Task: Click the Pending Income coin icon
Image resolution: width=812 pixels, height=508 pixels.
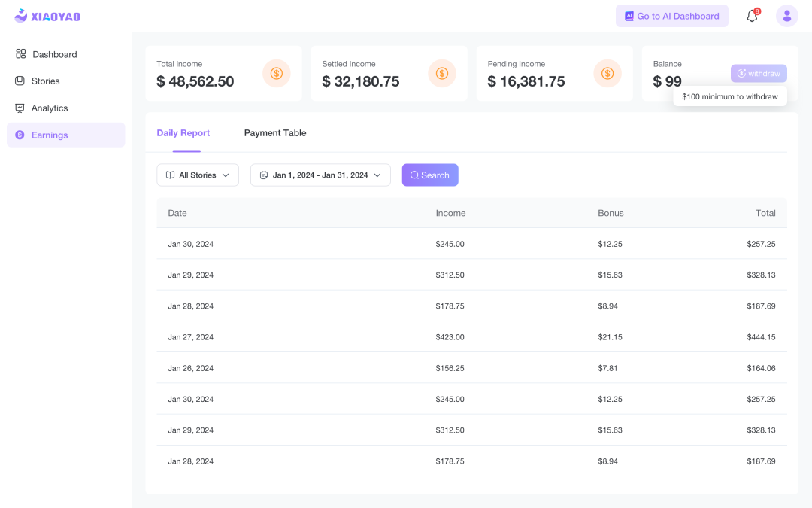Action: tap(607, 73)
